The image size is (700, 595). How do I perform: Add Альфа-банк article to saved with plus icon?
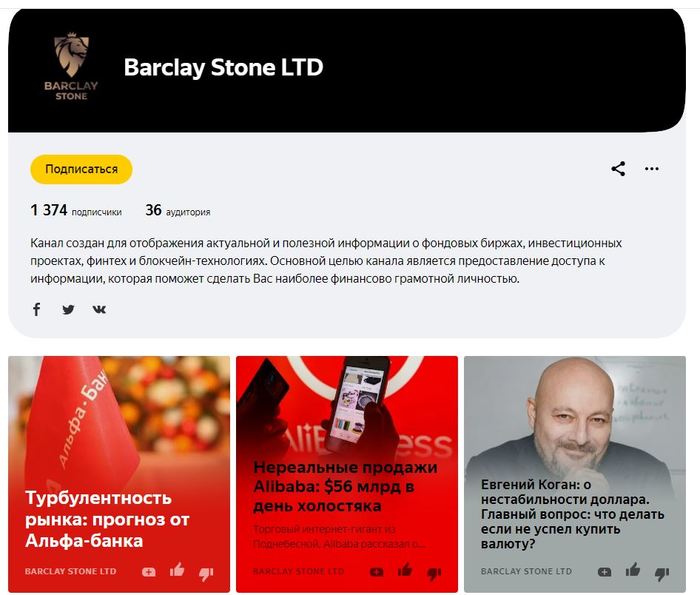coord(149,572)
